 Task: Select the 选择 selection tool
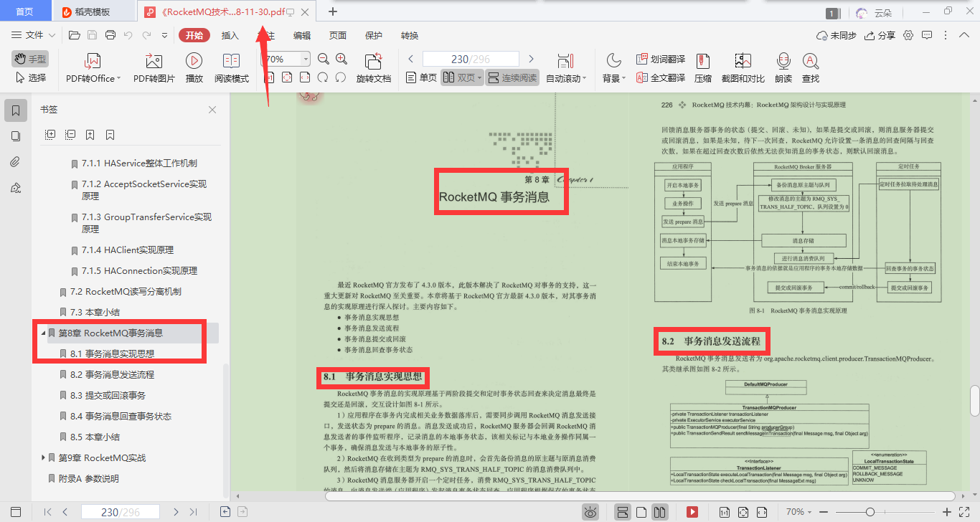coord(29,77)
